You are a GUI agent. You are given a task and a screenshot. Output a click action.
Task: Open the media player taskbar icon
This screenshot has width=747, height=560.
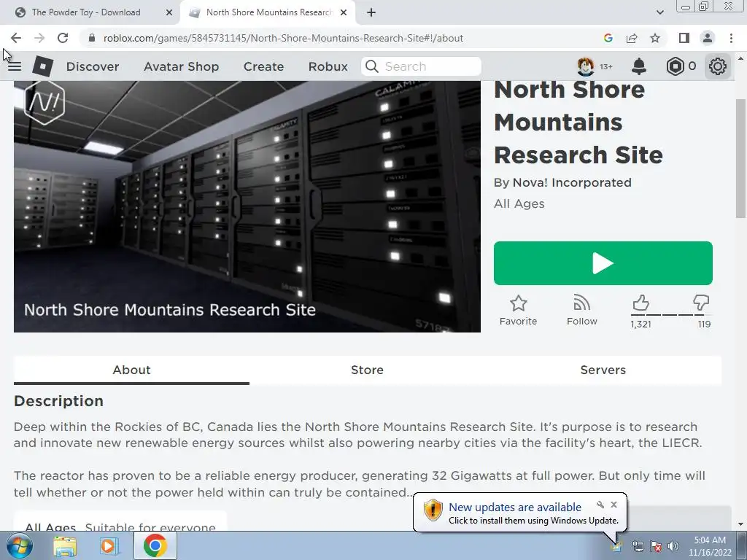109,546
